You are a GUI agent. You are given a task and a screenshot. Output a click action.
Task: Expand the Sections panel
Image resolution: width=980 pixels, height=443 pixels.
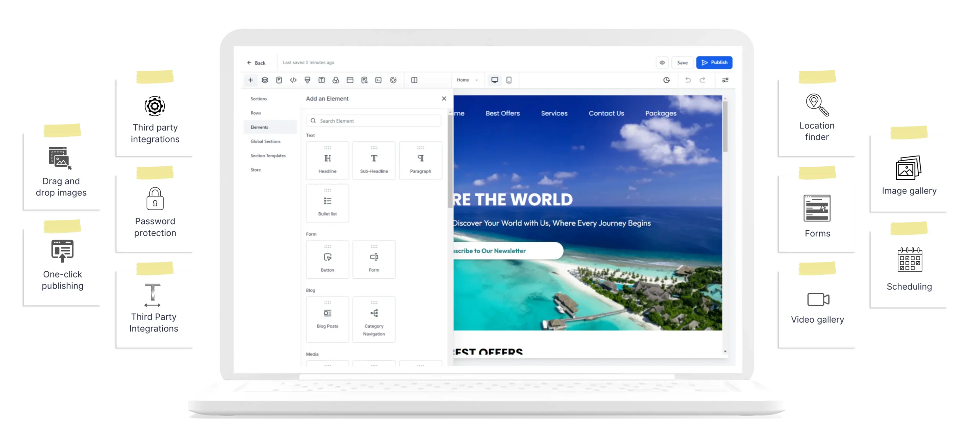(258, 98)
